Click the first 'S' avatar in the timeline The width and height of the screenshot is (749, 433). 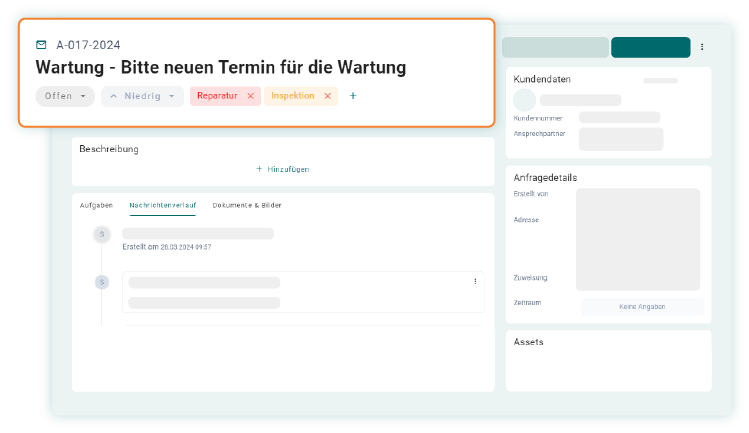[x=101, y=234]
